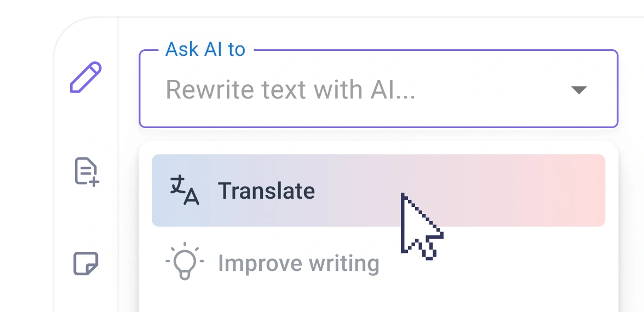Screen dimensions: 644x312
Task: Click the 'Ask AI to' field label
Action: coord(205,50)
